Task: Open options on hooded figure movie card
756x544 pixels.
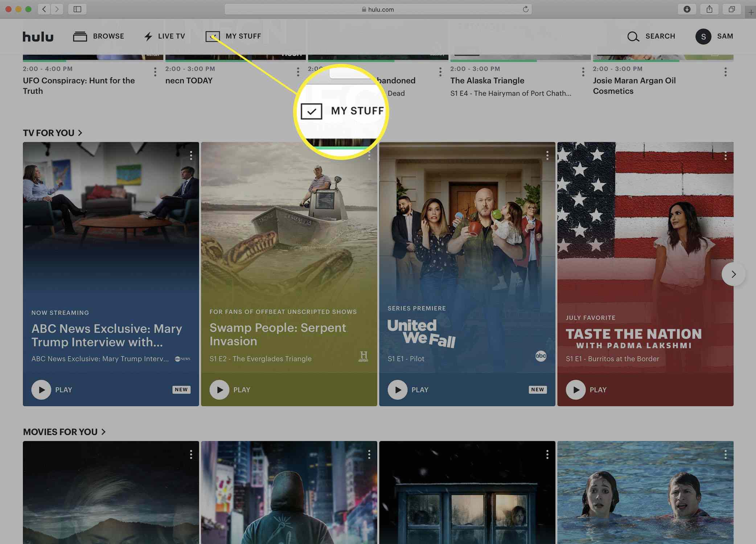Action: [369, 454]
